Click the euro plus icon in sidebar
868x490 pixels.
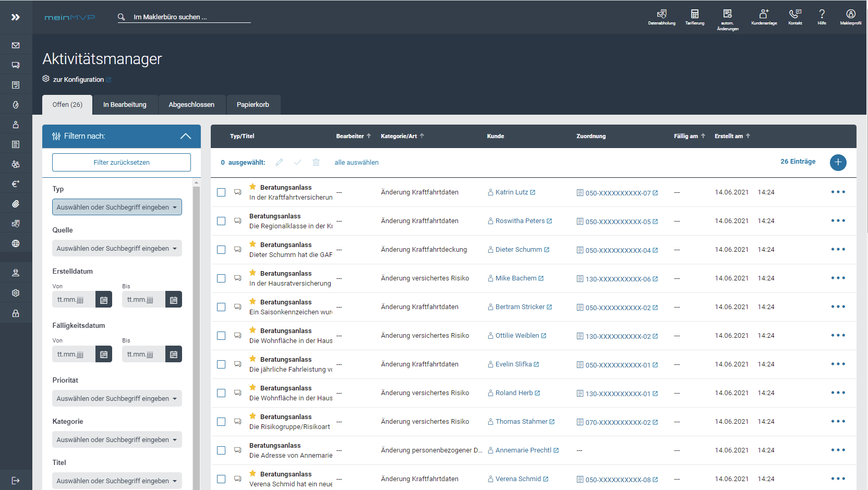tap(16, 184)
